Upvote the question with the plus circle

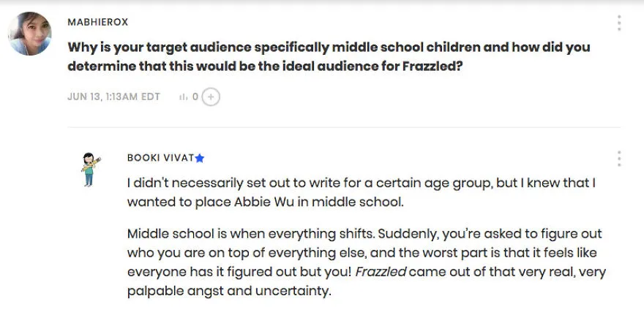click(x=211, y=96)
